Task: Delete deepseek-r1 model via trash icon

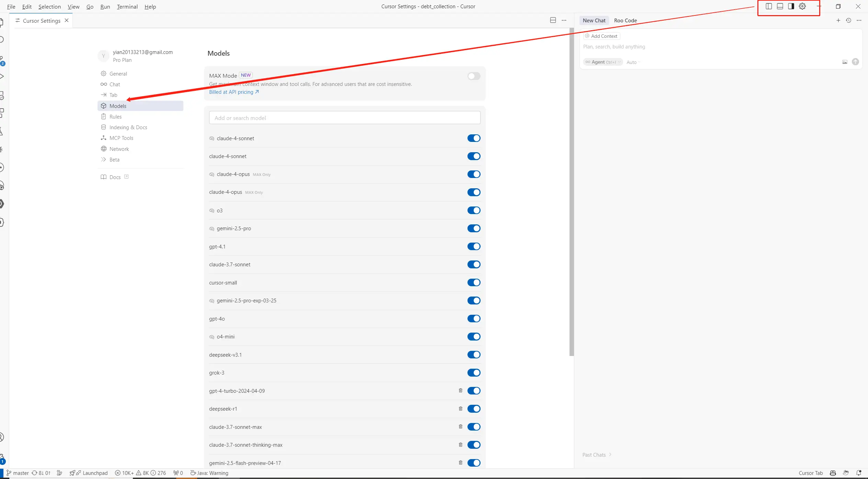Action: point(461,409)
